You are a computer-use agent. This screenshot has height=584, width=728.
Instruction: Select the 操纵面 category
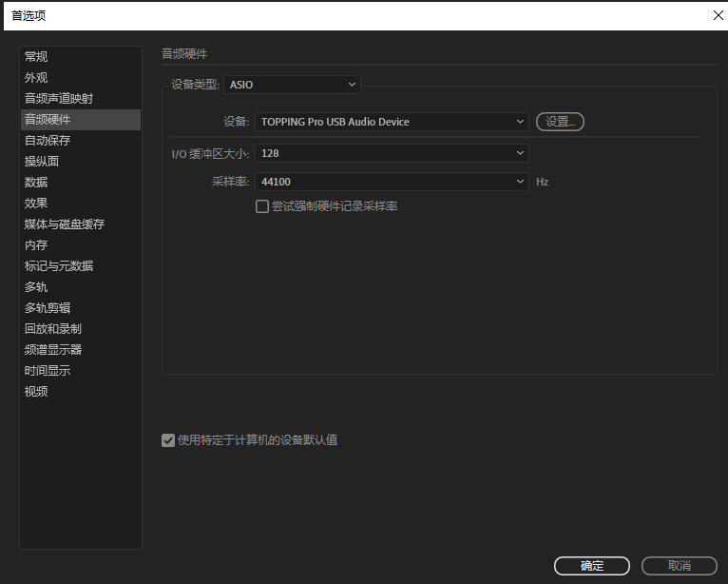point(42,162)
